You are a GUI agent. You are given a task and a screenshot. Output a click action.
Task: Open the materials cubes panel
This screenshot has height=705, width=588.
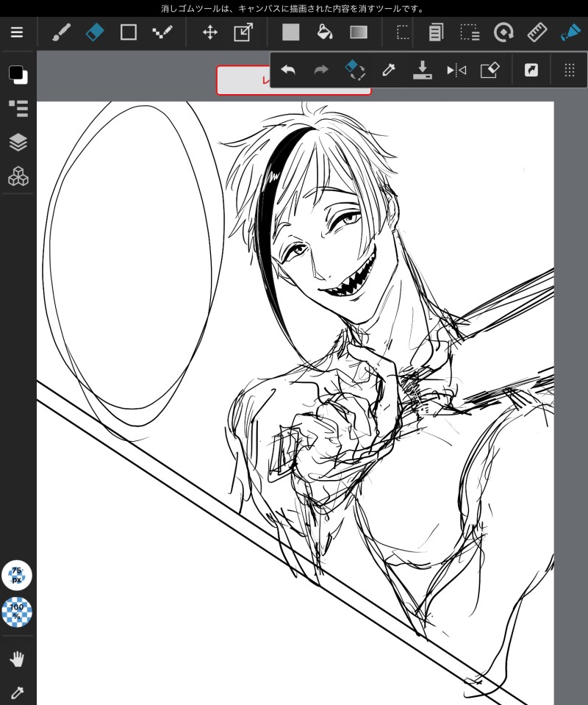[18, 176]
